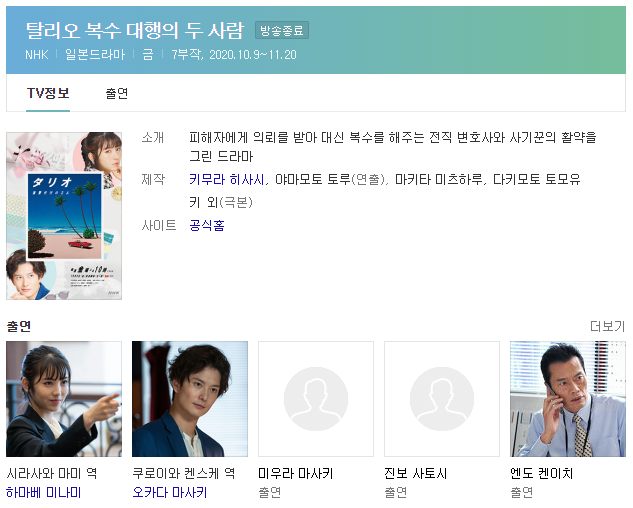
Task: Select the 엔도 켄이치 name text
Action: click(x=541, y=473)
